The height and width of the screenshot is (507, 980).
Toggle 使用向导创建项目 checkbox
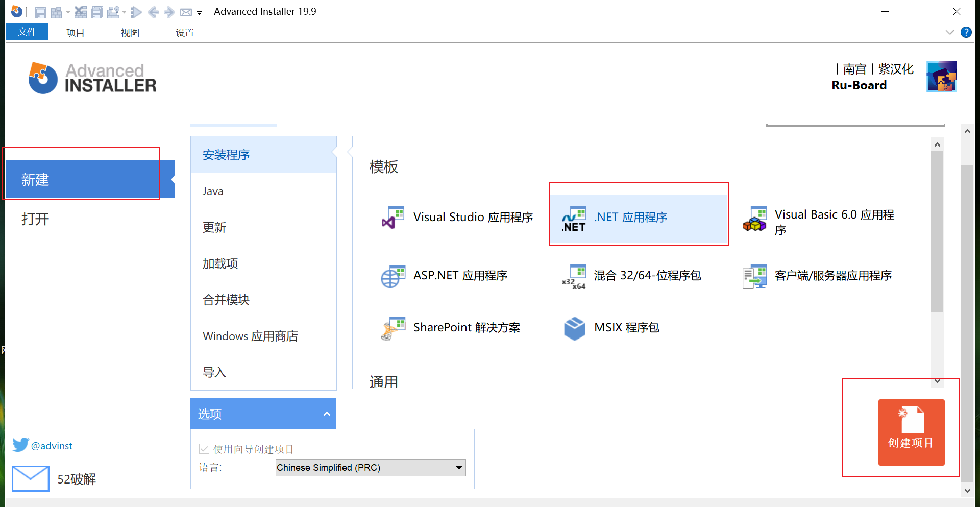(x=204, y=449)
